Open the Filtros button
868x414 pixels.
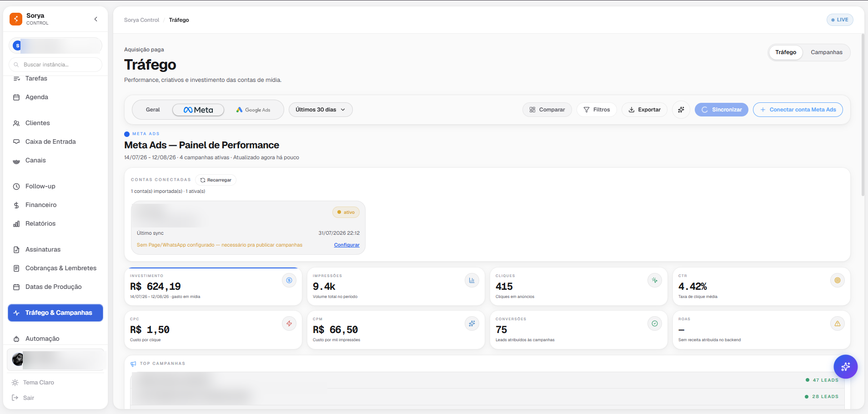pyautogui.click(x=597, y=110)
